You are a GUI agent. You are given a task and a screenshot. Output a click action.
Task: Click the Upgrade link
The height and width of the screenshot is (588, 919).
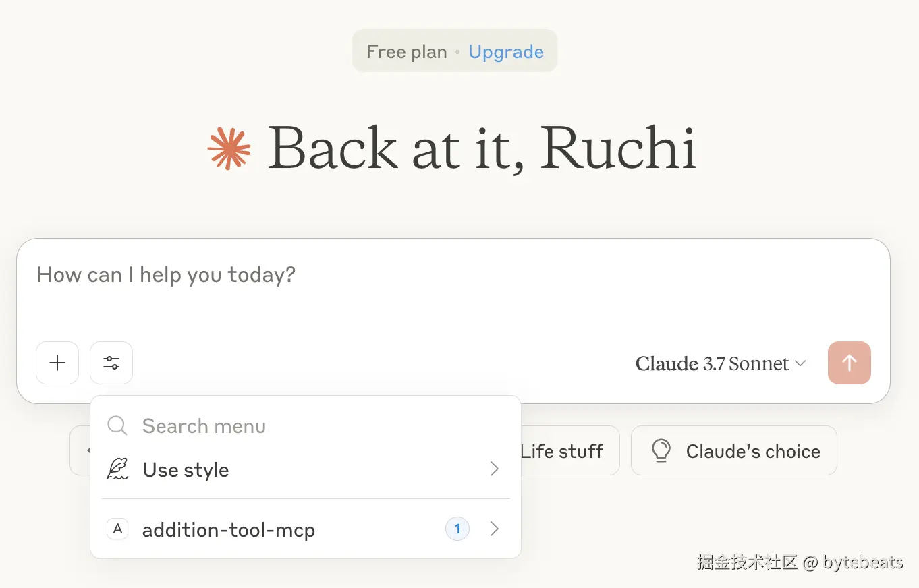[506, 52]
